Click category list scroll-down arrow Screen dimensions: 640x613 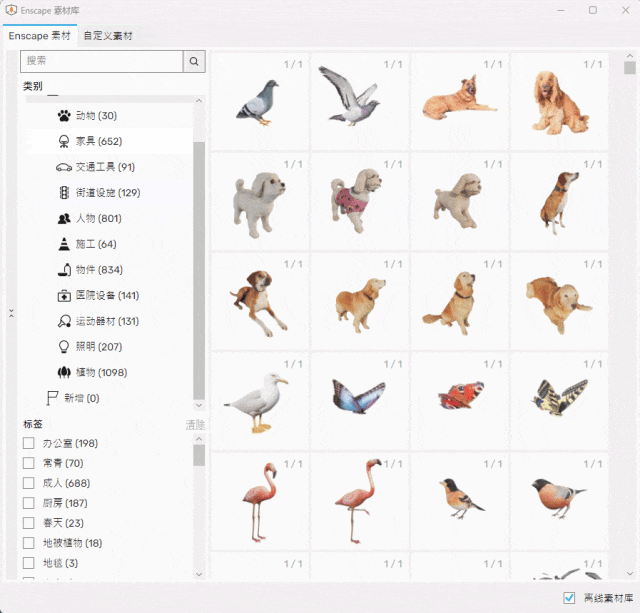click(x=199, y=405)
